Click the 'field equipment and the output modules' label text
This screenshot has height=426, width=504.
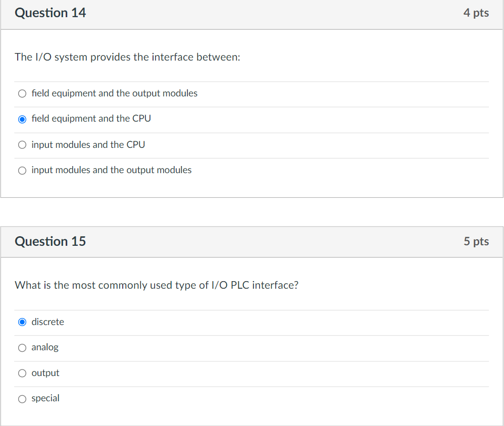114,93
